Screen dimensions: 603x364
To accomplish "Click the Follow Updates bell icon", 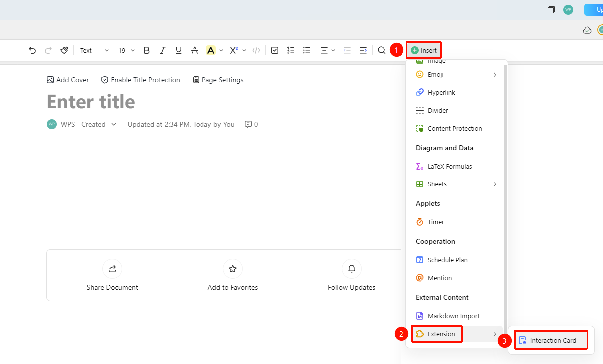I will click(x=352, y=269).
